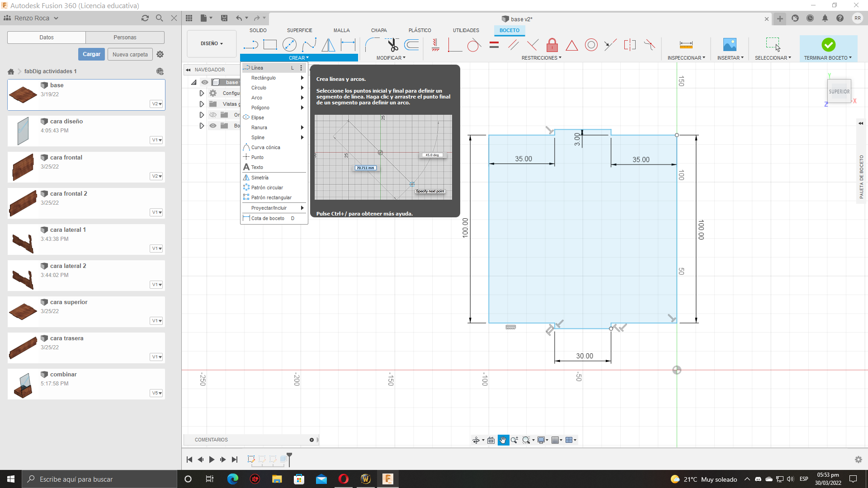
Task: Click the Finish Sketch green checkmark
Action: [x=828, y=45]
